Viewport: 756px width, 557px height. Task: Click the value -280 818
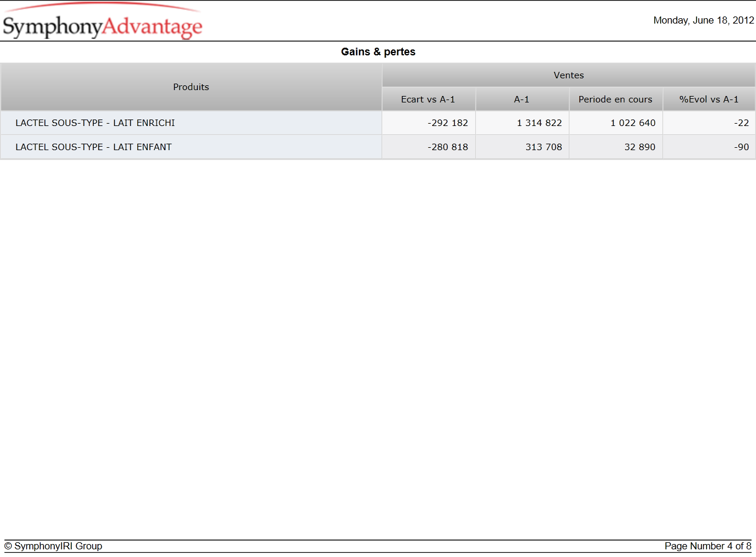pos(448,147)
